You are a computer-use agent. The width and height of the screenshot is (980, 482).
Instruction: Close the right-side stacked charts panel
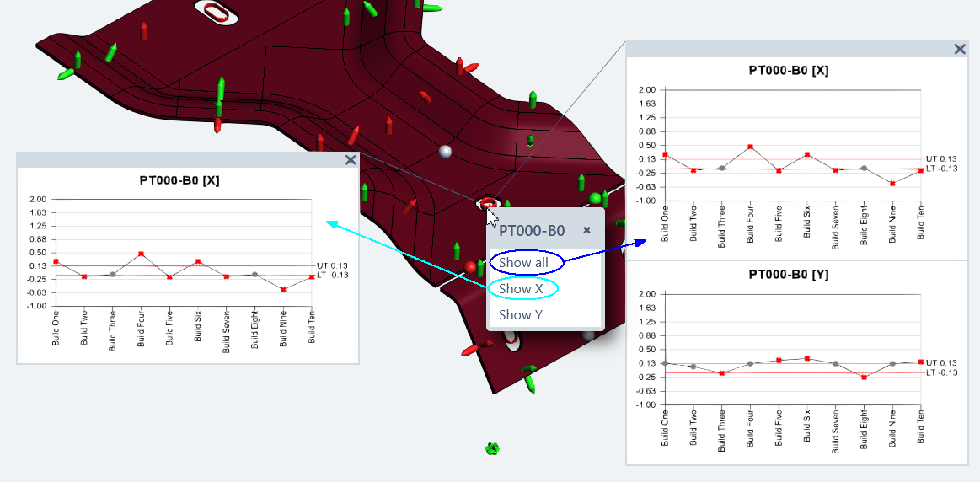[959, 49]
